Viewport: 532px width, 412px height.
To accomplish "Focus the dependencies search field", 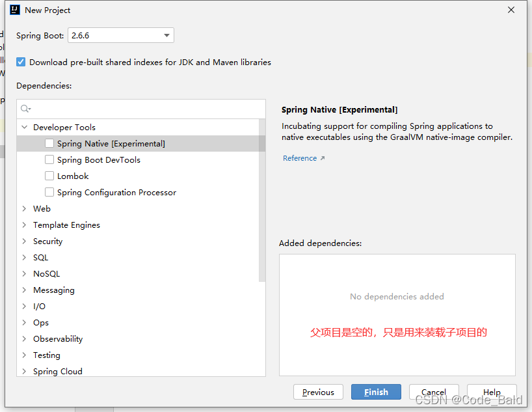I will tap(141, 109).
